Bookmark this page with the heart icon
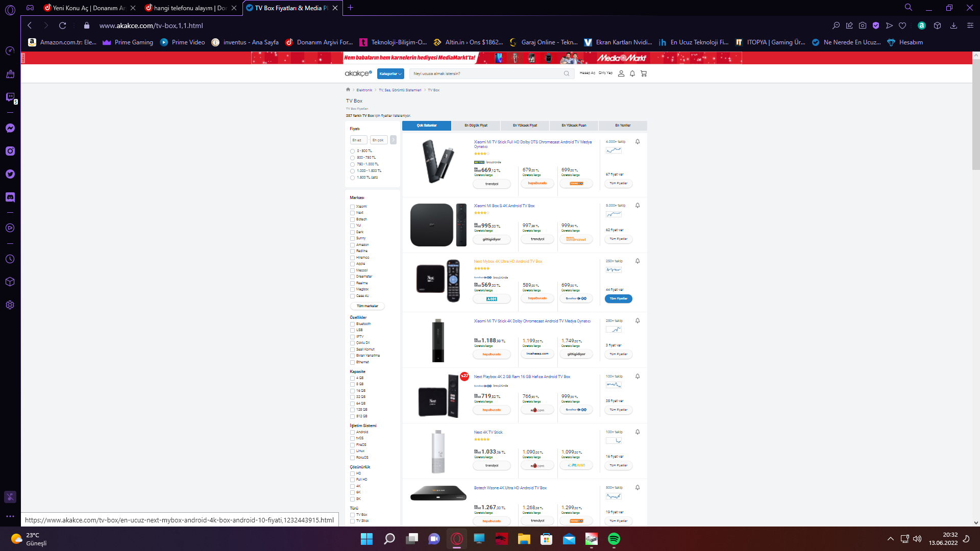This screenshot has width=980, height=551. [902, 26]
